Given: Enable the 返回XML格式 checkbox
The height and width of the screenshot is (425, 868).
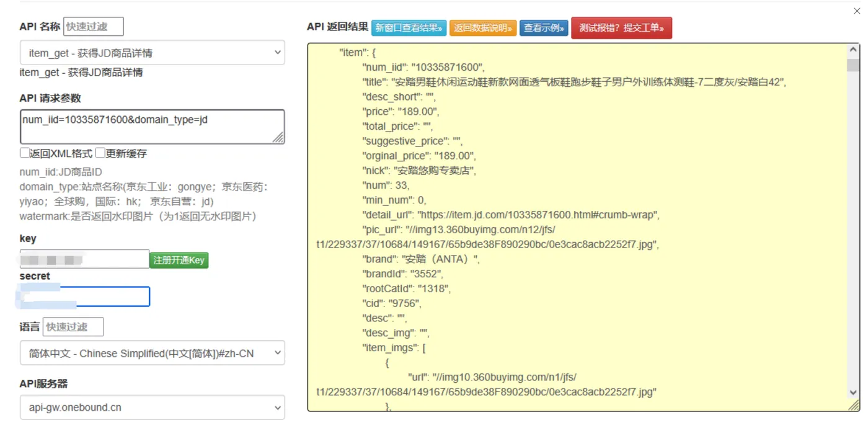Looking at the screenshot, I should coord(25,153).
